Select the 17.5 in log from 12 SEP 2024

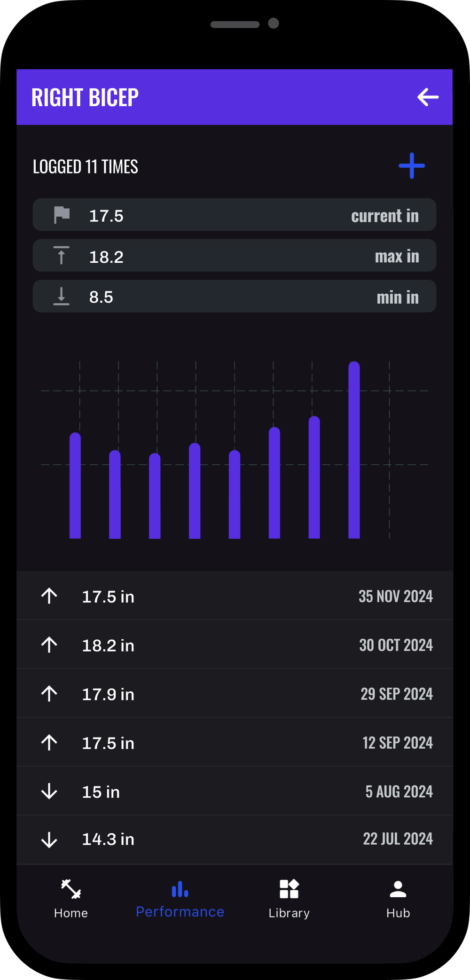[235, 743]
